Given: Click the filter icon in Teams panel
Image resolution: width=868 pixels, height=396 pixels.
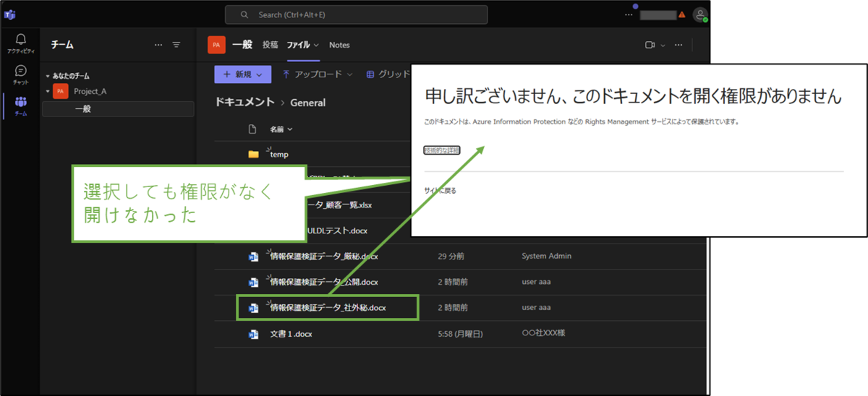Looking at the screenshot, I should [176, 45].
